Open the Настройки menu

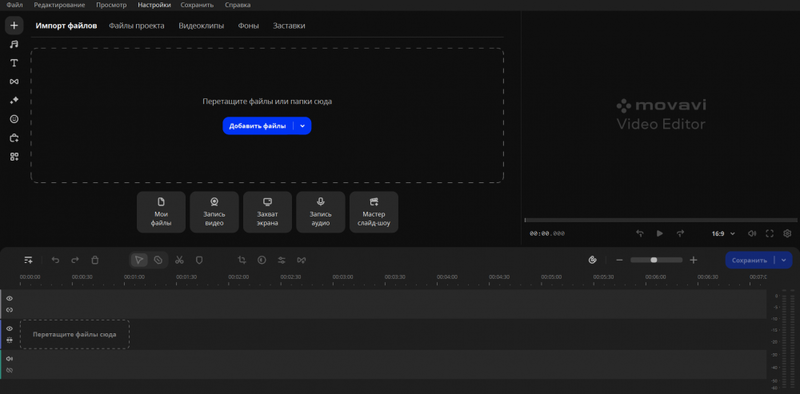point(154,5)
